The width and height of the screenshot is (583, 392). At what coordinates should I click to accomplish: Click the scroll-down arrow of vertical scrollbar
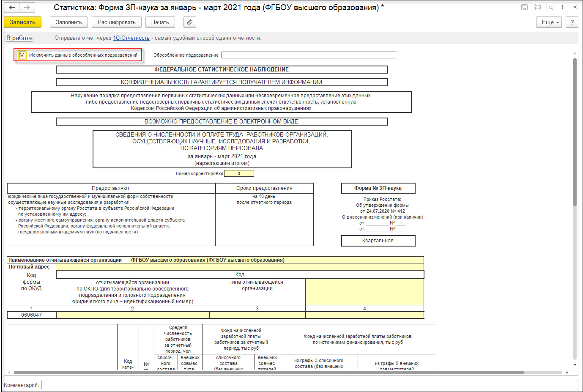pos(575,365)
